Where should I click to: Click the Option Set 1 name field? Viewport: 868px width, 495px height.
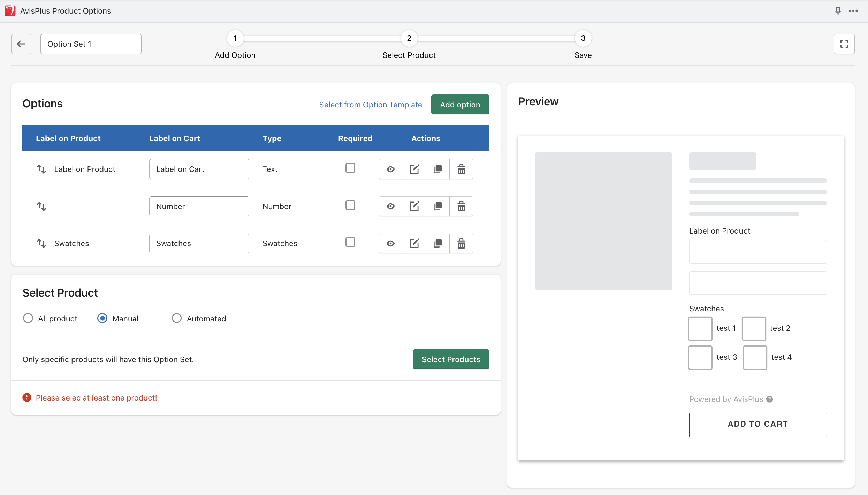pyautogui.click(x=91, y=44)
